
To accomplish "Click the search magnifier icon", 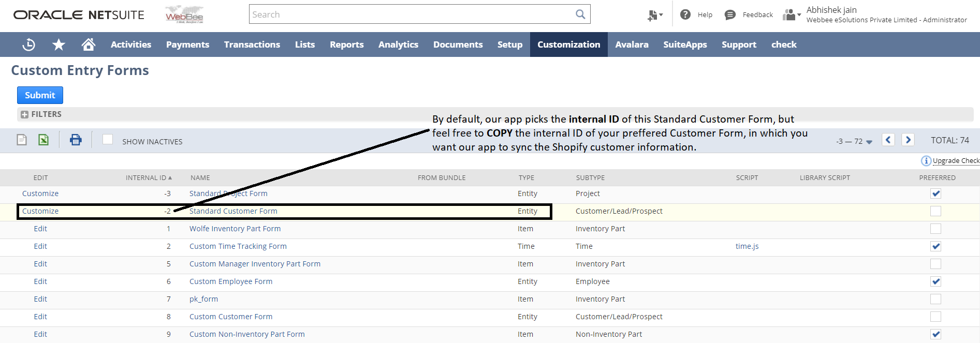I will coord(580,14).
